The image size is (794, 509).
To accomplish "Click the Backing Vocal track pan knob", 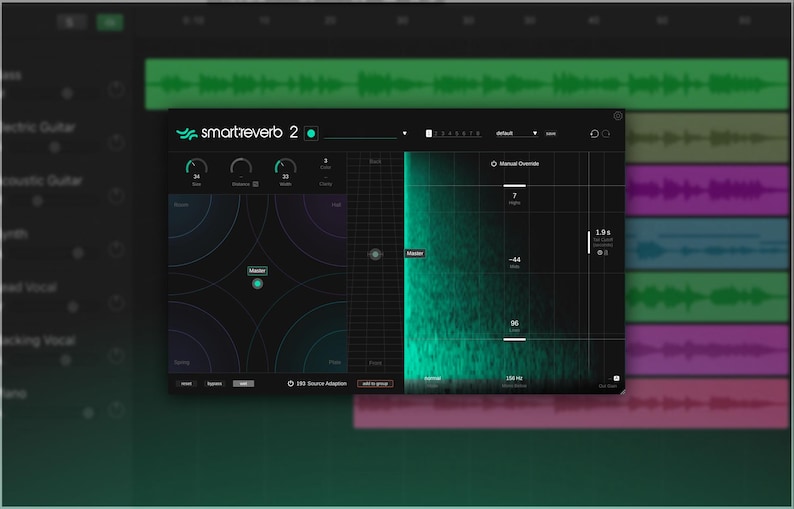I will pos(116,356).
